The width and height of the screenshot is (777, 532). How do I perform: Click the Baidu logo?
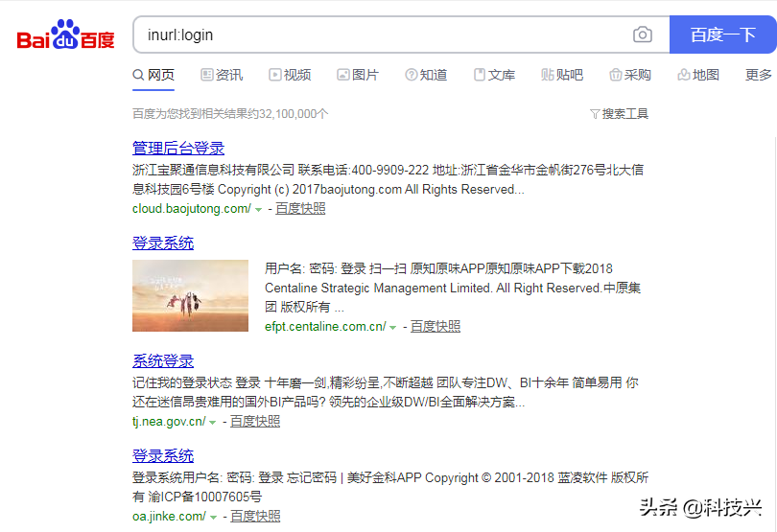click(65, 35)
